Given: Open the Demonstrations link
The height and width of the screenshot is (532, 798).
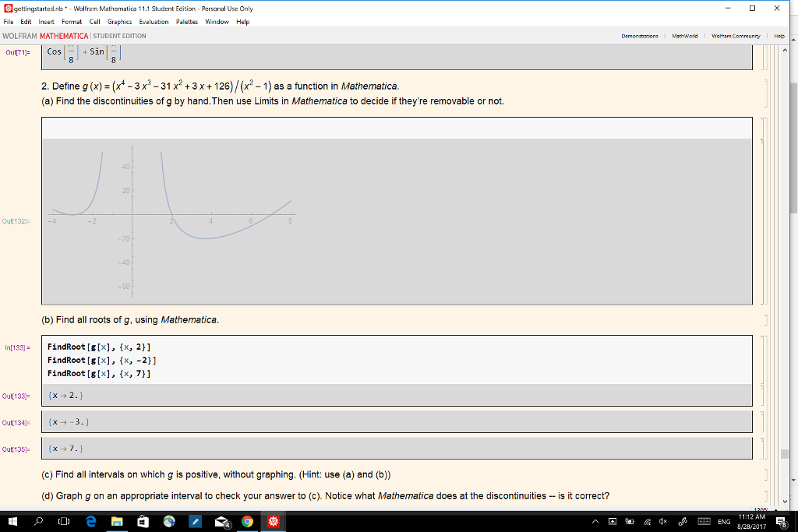Looking at the screenshot, I should click(x=640, y=36).
